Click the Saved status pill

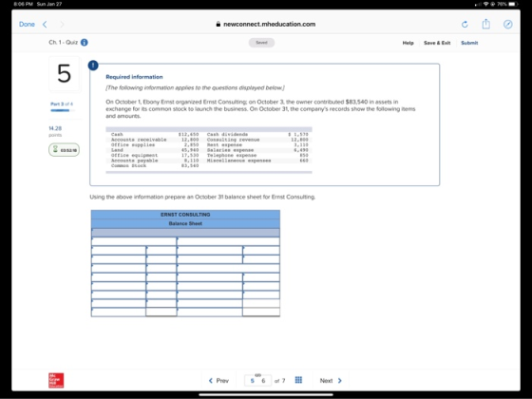click(261, 43)
